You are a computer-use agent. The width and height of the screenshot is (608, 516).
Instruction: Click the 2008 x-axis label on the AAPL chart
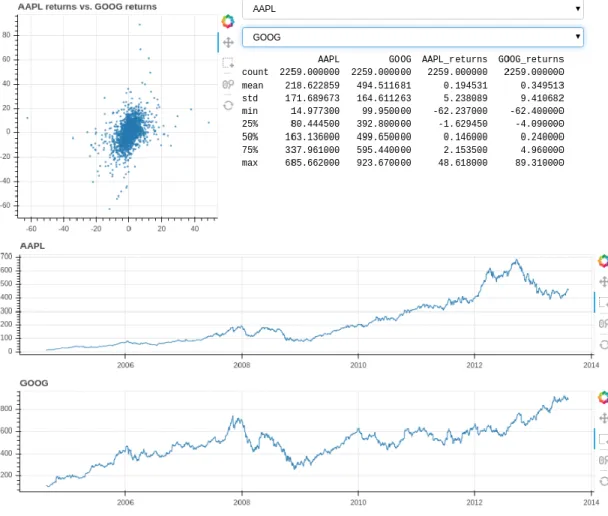point(242,365)
